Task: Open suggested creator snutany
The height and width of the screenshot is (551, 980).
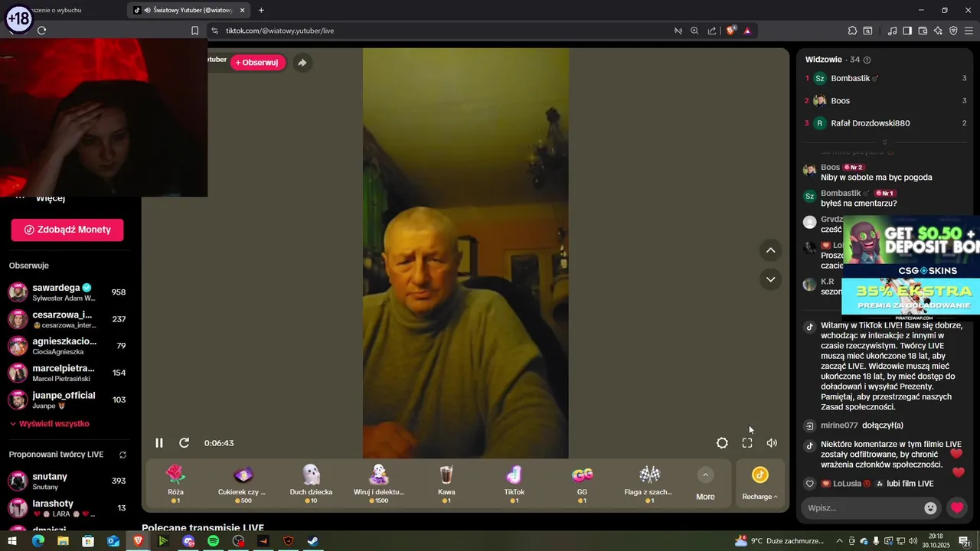Action: (67, 481)
